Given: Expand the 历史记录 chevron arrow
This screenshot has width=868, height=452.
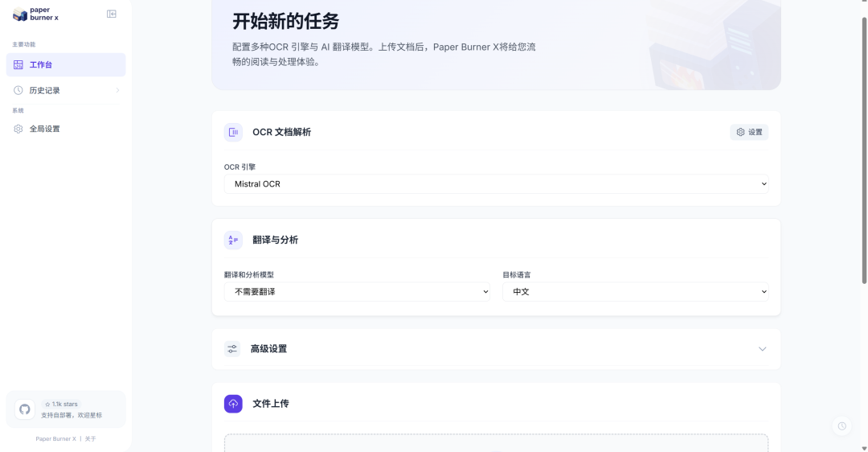Looking at the screenshot, I should pos(117,90).
